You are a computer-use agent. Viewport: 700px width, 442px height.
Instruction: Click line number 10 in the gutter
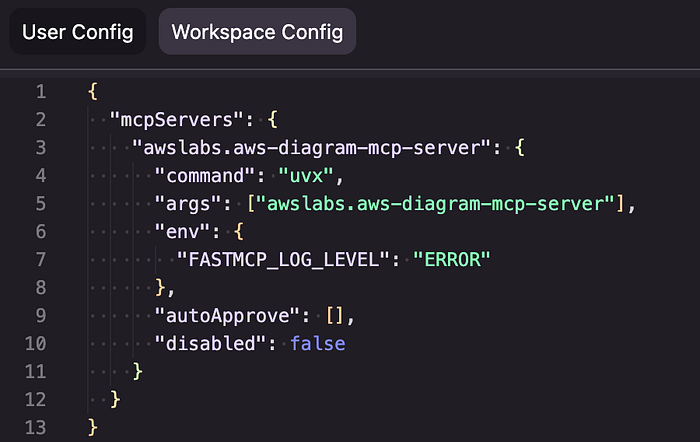coord(35,343)
